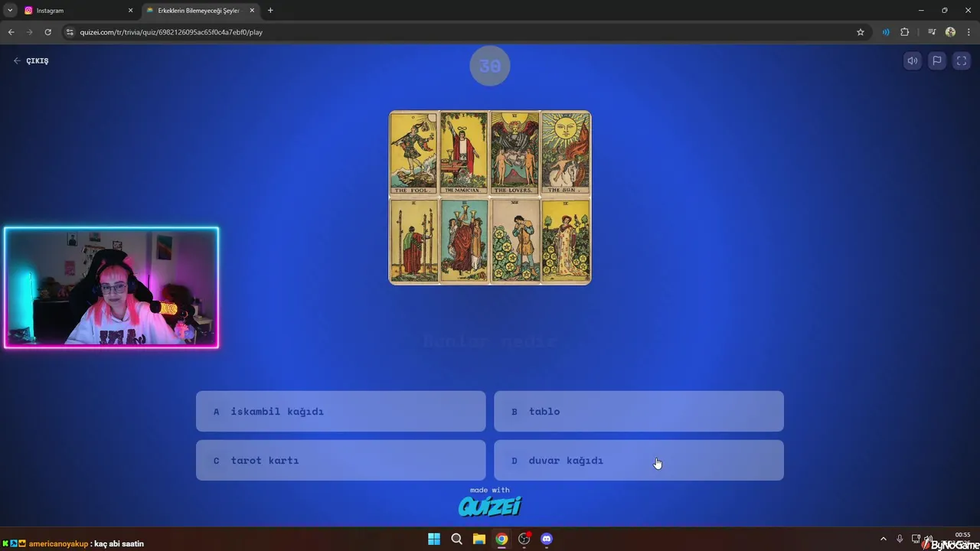Go back to previous page
980x551 pixels.
click(11, 32)
